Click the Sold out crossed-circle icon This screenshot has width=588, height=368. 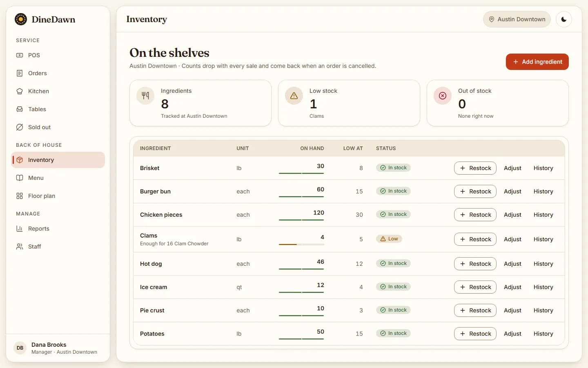point(20,127)
